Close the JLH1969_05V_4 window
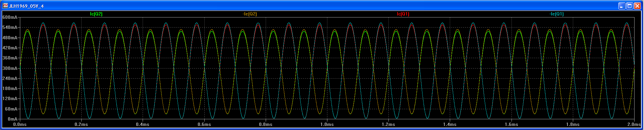Image resolution: width=644 pixels, height=130 pixels. [x=637, y=6]
